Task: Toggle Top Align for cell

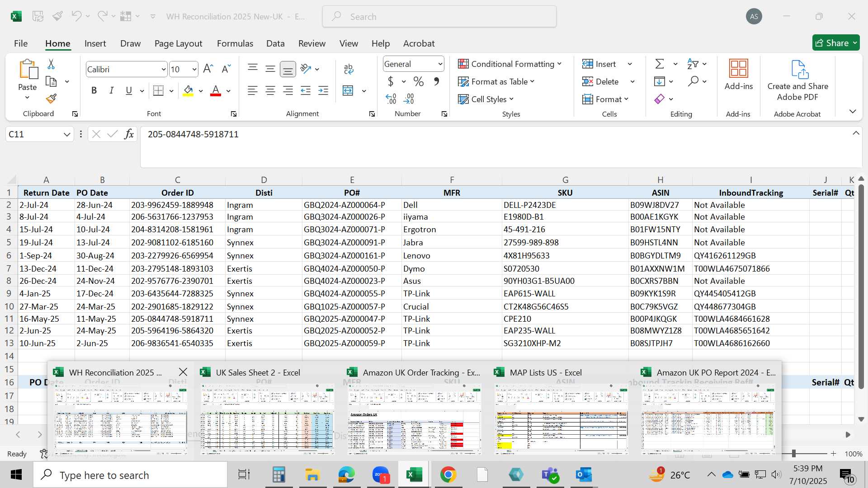Action: click(253, 69)
